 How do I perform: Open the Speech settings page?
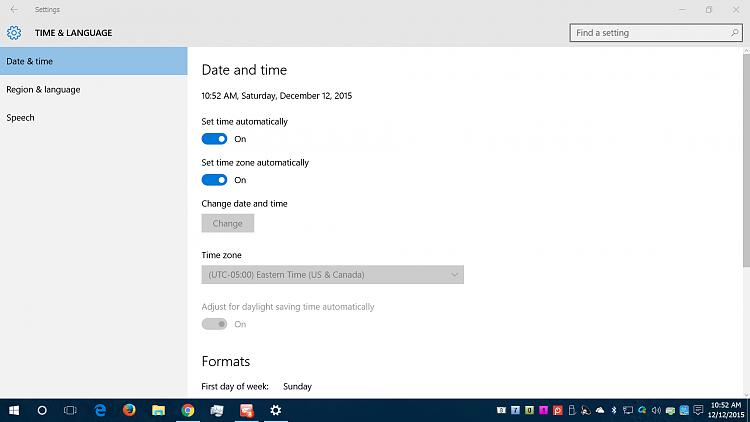point(94,118)
